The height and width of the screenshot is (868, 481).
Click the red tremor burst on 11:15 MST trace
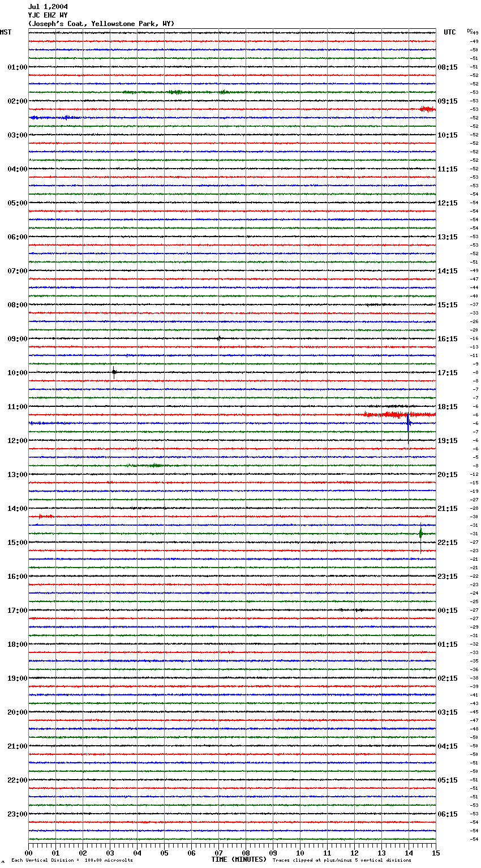pos(399,415)
